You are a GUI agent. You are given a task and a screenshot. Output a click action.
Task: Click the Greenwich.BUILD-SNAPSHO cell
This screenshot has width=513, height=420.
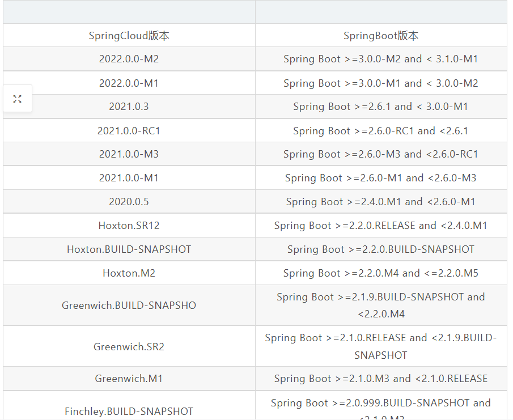click(129, 305)
